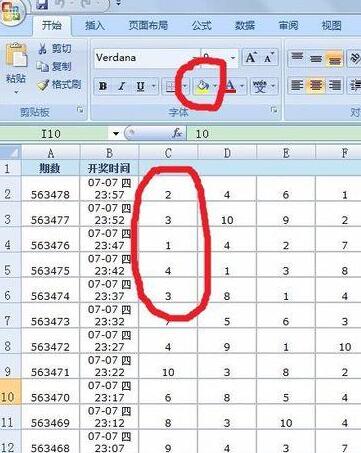
Task: Open the Formulas (公式) ribbon tab
Action: (201, 25)
